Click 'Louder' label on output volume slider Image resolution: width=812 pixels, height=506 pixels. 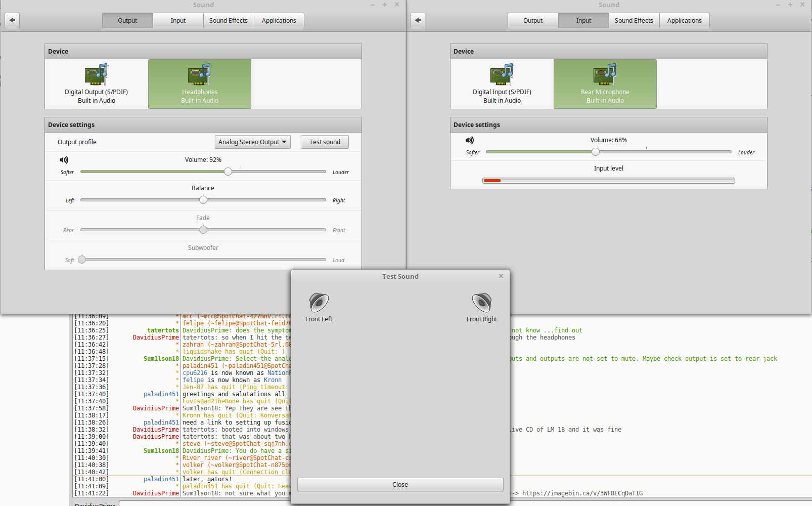pyautogui.click(x=341, y=172)
